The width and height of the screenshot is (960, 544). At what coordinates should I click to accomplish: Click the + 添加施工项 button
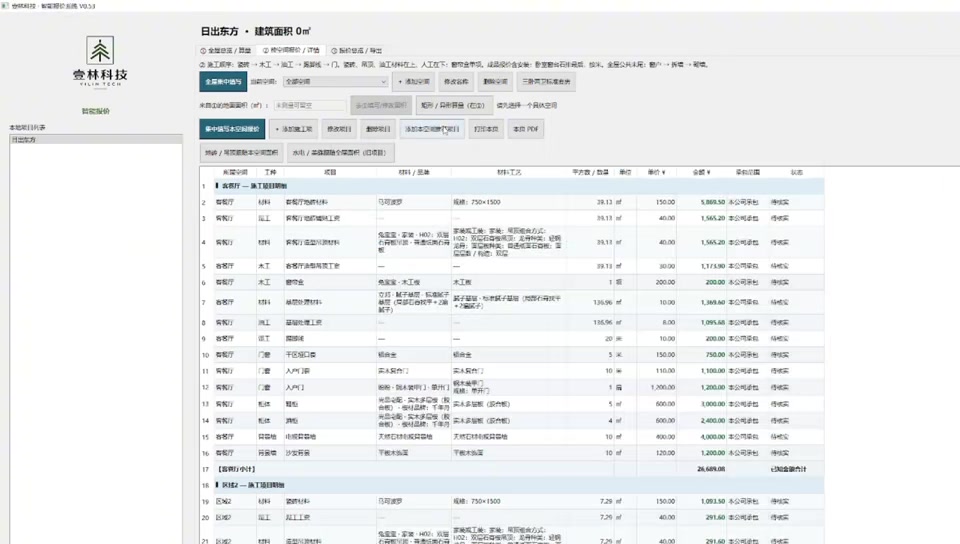click(294, 129)
